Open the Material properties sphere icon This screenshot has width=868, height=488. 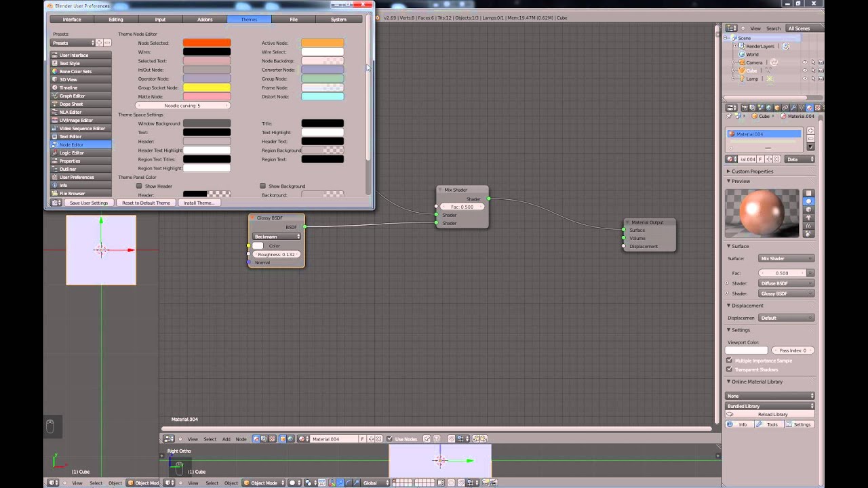pyautogui.click(x=810, y=108)
